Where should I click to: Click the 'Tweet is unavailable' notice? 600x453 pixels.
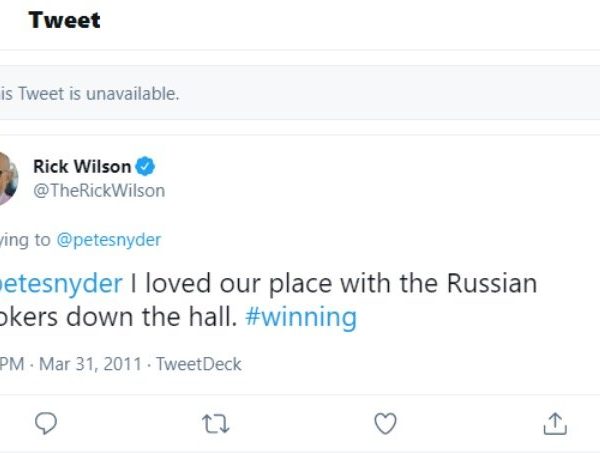tap(90, 93)
